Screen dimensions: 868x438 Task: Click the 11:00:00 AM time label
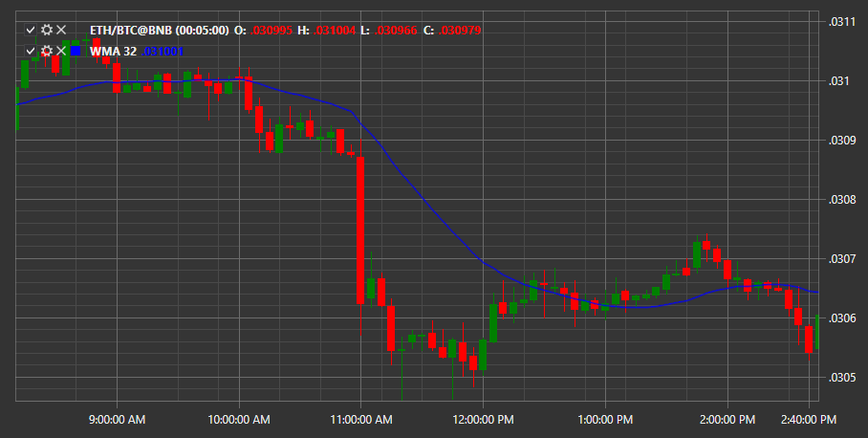[361, 420]
